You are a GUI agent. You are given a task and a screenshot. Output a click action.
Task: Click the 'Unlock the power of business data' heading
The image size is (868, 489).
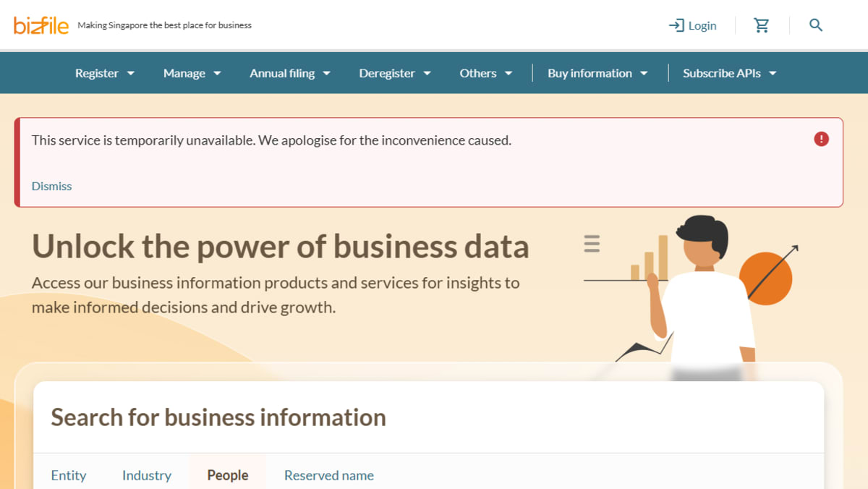pyautogui.click(x=281, y=247)
